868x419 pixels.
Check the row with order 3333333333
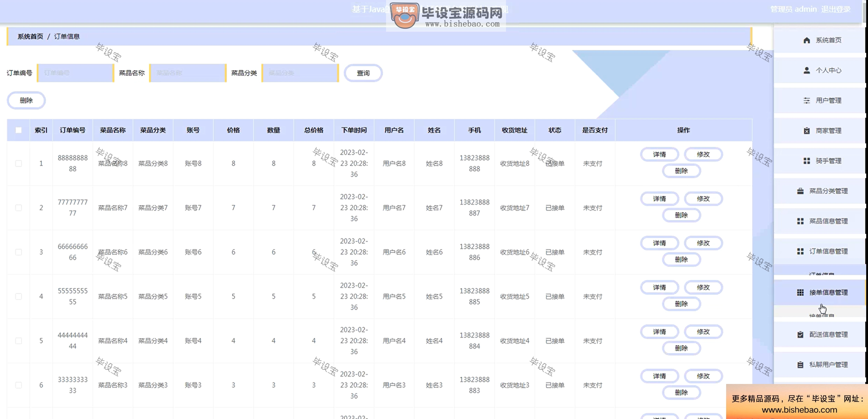19,385
